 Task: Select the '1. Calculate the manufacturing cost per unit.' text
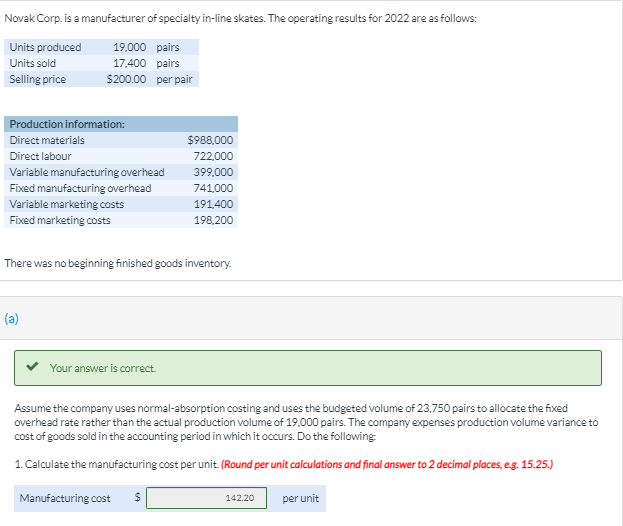116,464
